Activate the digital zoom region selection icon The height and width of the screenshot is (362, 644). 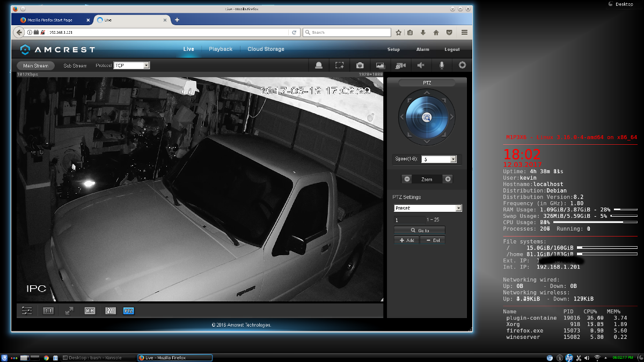(340, 65)
